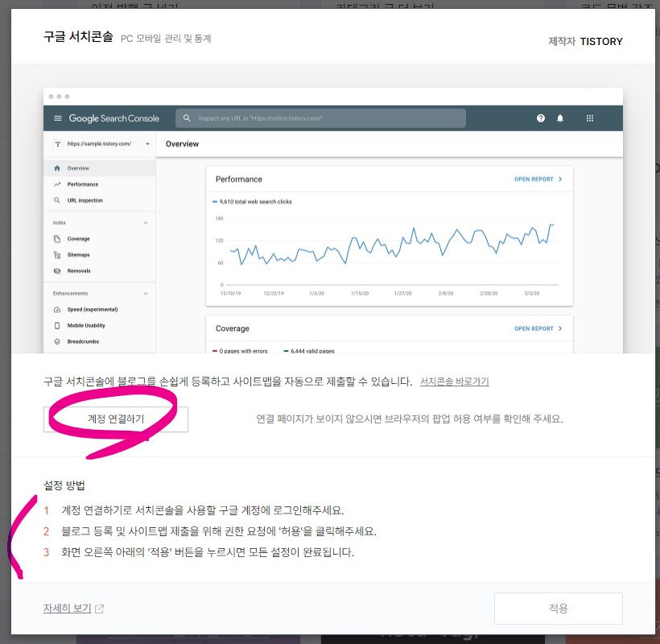Collapse the Index section chevron
The width and height of the screenshot is (660, 644).
point(146,223)
